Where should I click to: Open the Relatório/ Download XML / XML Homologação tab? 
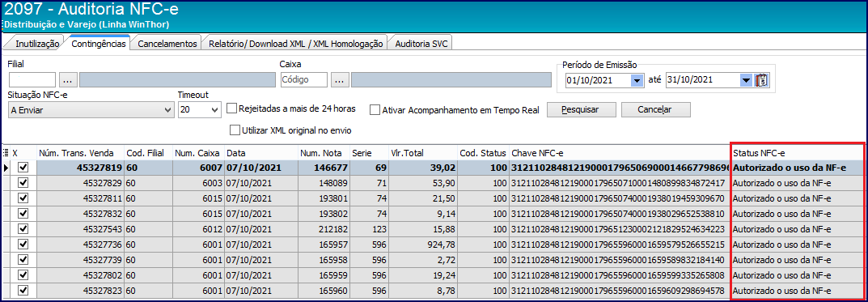pyautogui.click(x=295, y=44)
